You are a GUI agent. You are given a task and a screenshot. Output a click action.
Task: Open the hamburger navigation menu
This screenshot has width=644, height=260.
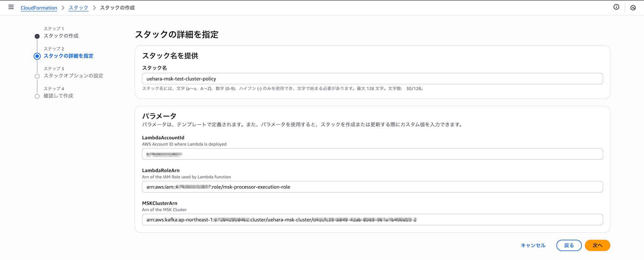11,7
